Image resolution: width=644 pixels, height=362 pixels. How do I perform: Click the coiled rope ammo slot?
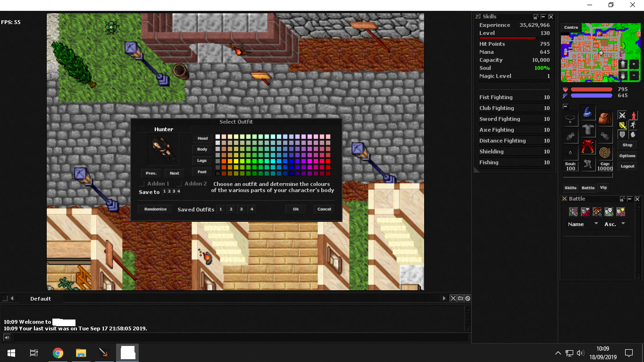(x=604, y=152)
